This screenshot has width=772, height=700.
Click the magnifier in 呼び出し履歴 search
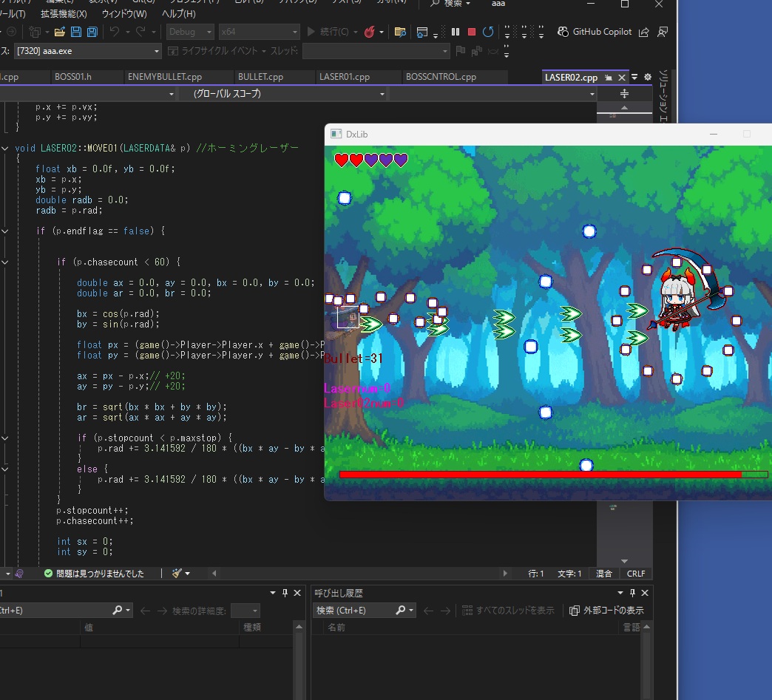tap(401, 611)
